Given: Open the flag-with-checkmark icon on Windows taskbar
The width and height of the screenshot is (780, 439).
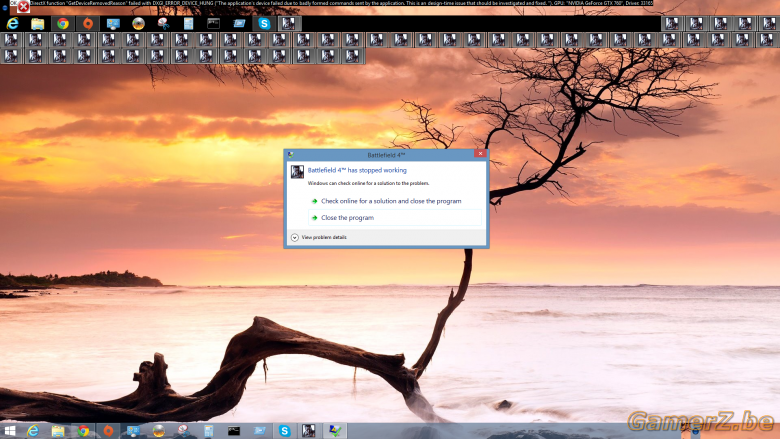Looking at the screenshot, I should (x=335, y=431).
